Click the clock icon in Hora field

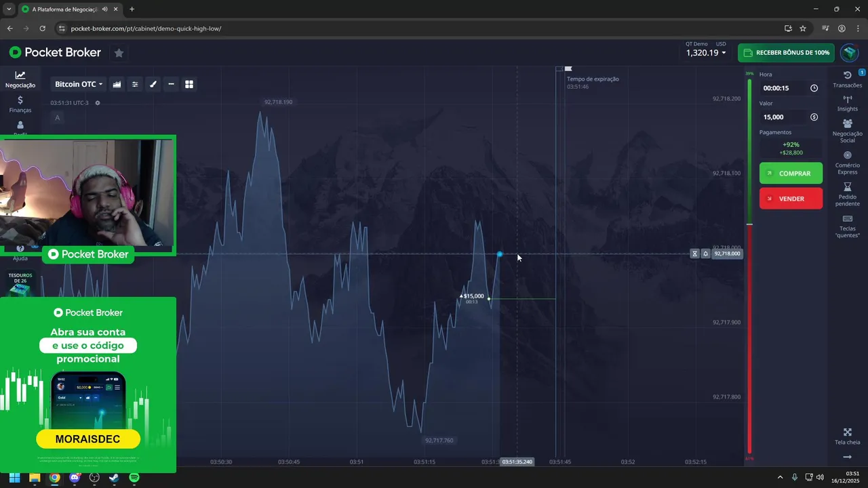(814, 88)
